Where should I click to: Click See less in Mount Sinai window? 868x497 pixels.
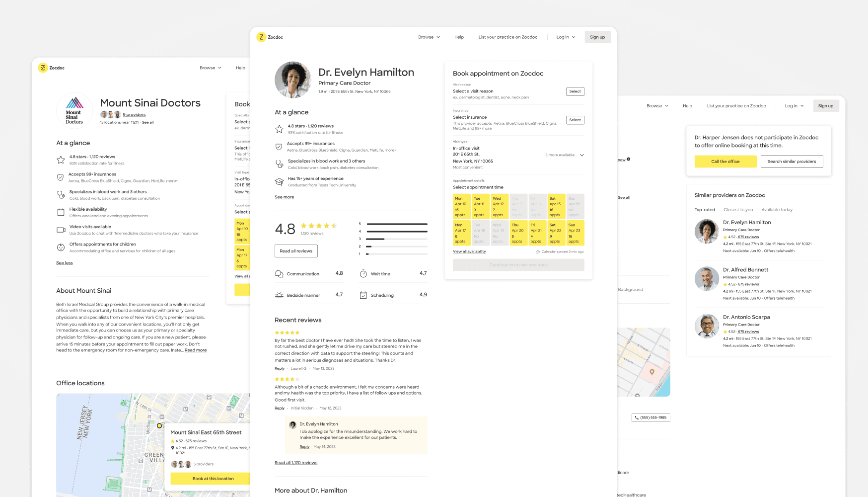click(65, 263)
